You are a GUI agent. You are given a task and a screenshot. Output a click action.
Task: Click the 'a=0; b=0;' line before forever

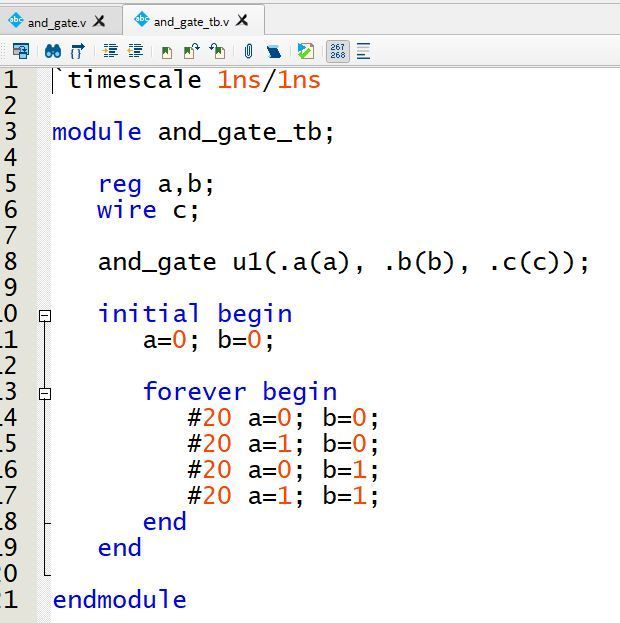[208, 340]
